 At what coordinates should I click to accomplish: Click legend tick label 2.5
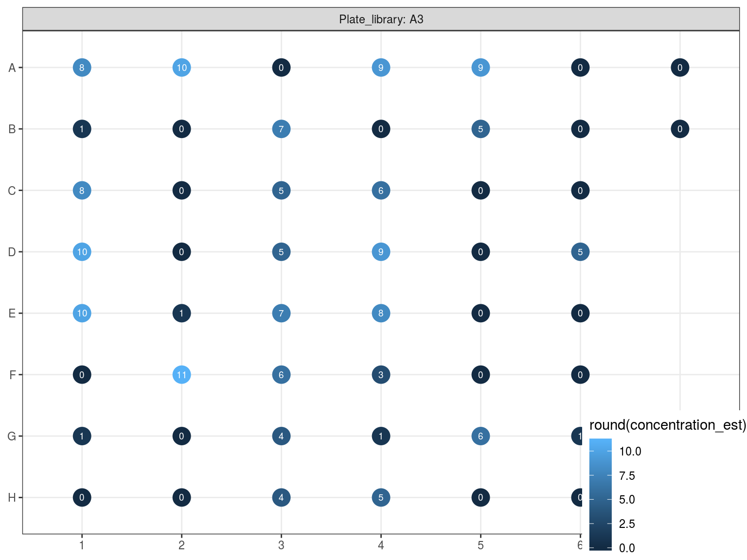[627, 524]
